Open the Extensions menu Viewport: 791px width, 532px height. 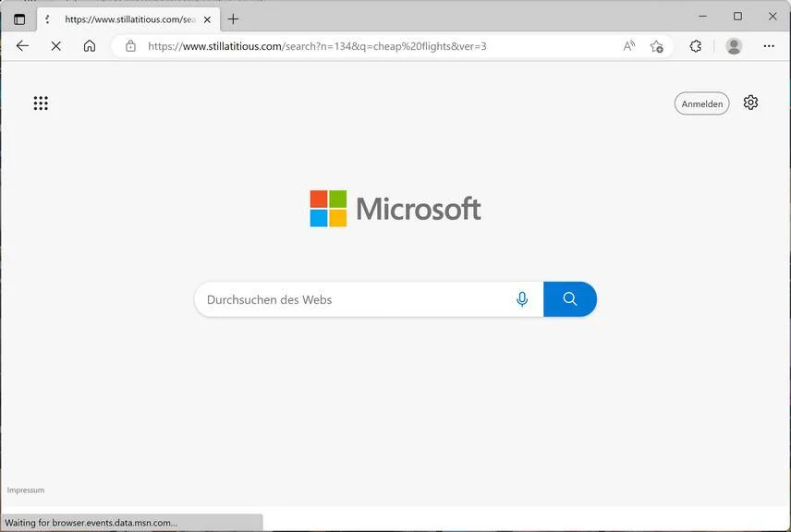(696, 46)
